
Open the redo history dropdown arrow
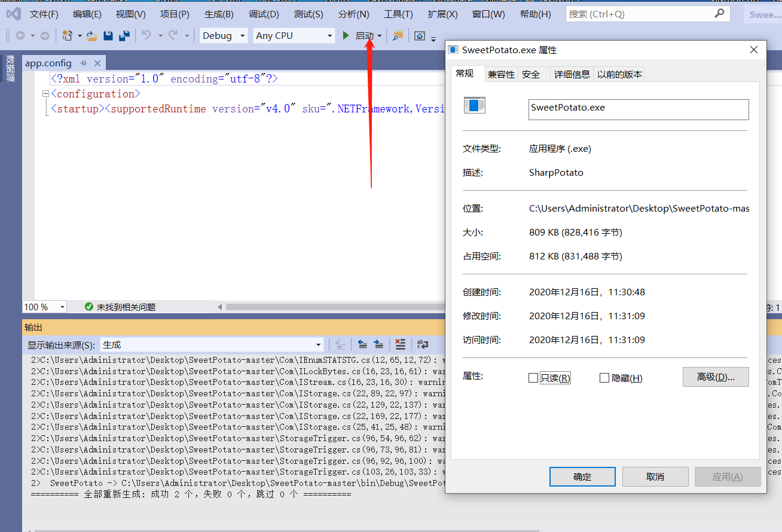(x=187, y=36)
